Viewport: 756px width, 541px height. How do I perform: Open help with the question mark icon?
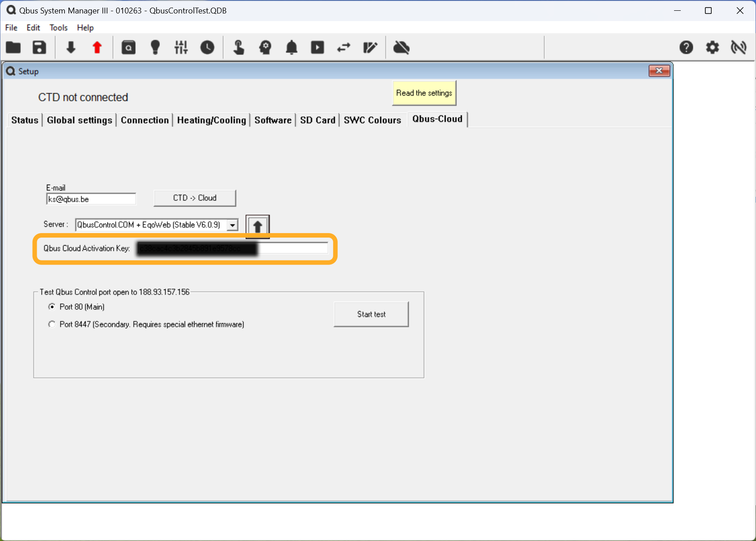pos(686,47)
